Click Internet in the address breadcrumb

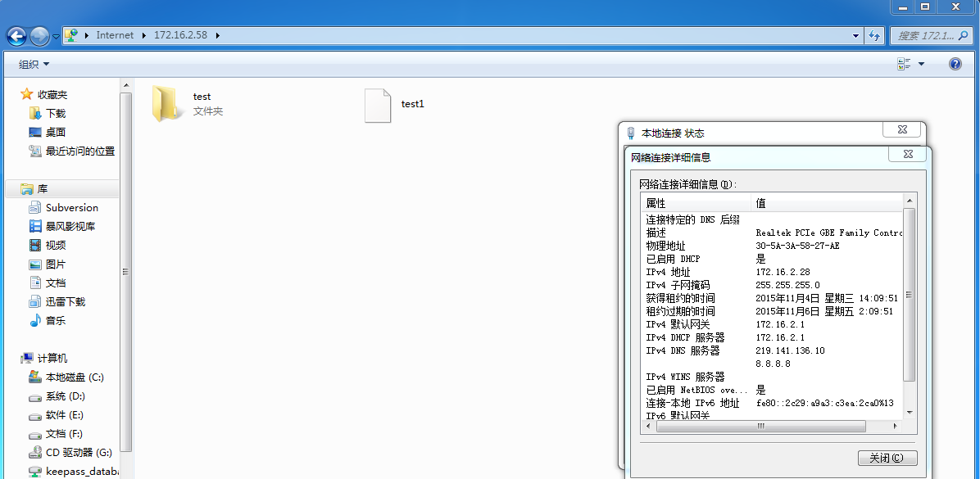click(x=115, y=35)
